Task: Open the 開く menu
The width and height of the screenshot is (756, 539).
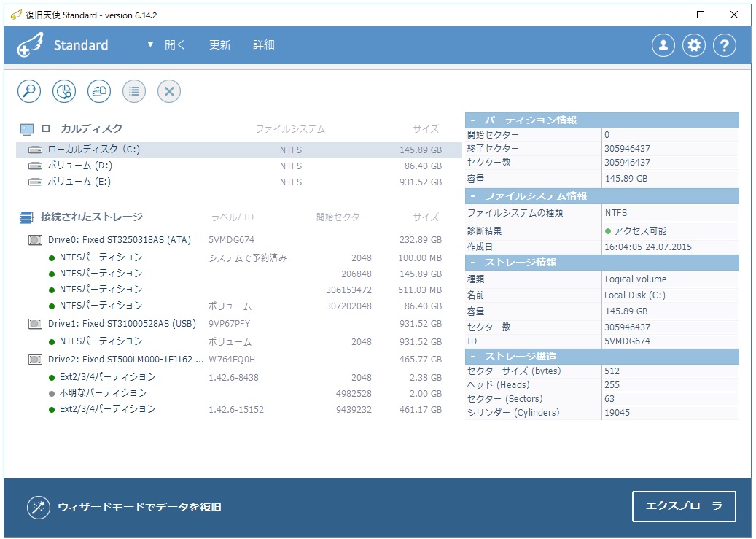Action: click(x=174, y=45)
